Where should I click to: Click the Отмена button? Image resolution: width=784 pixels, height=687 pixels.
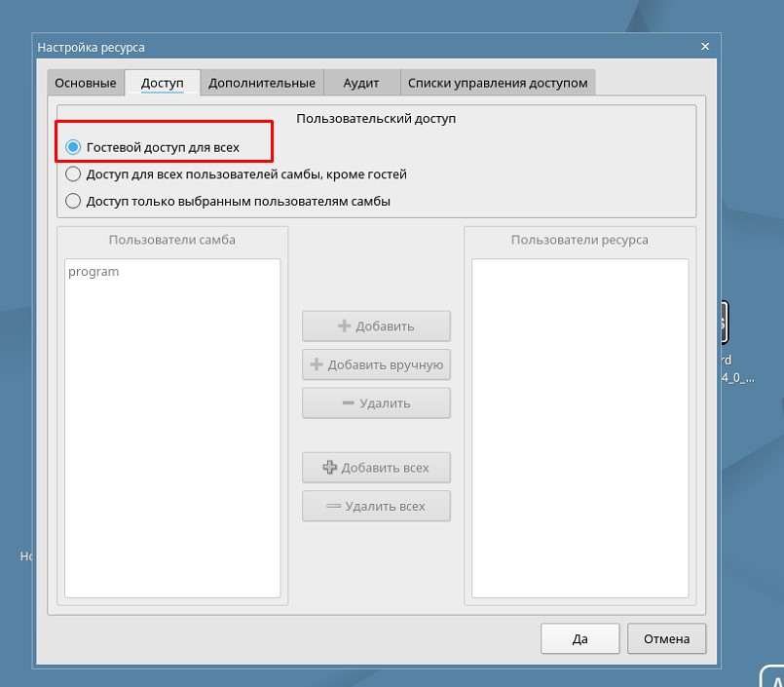pyautogui.click(x=666, y=639)
